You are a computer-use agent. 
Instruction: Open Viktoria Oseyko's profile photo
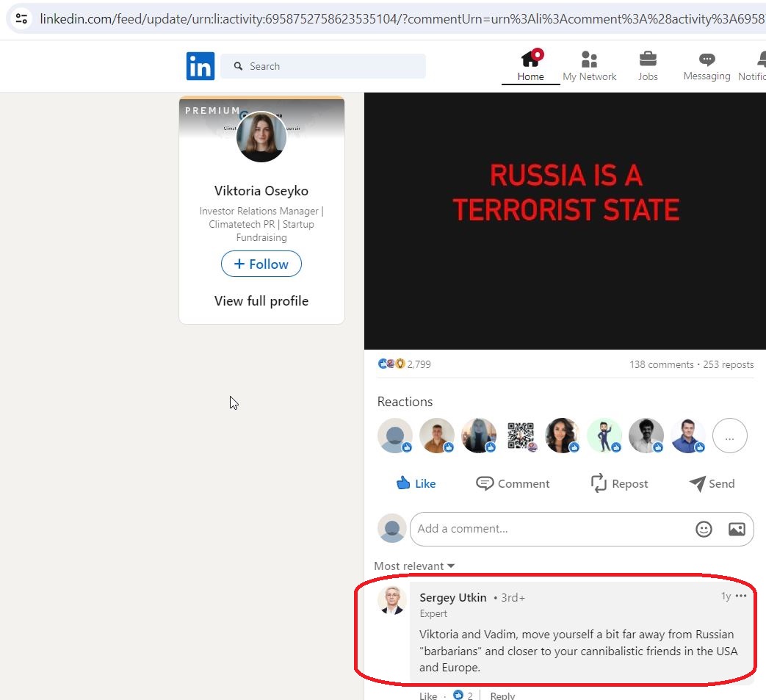[261, 137]
